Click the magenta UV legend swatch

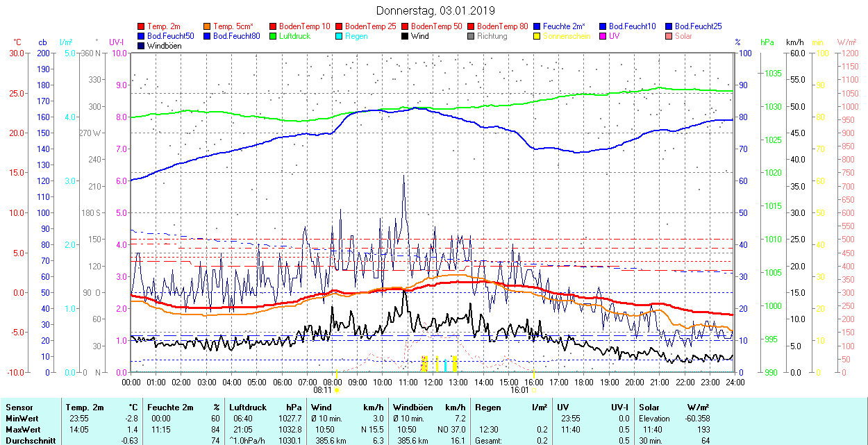point(603,36)
